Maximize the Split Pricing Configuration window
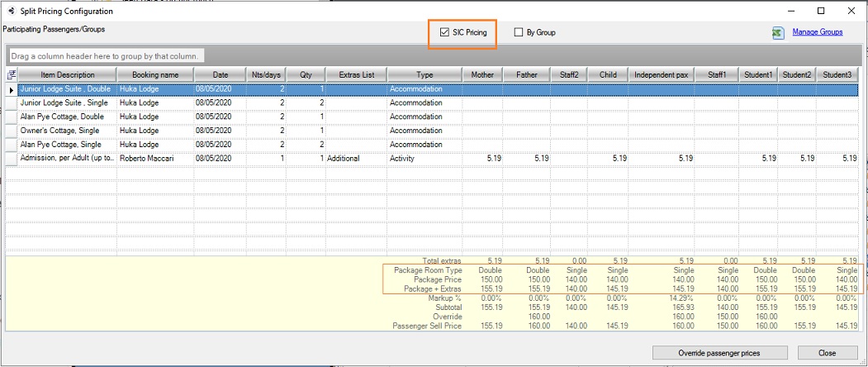 coord(820,12)
